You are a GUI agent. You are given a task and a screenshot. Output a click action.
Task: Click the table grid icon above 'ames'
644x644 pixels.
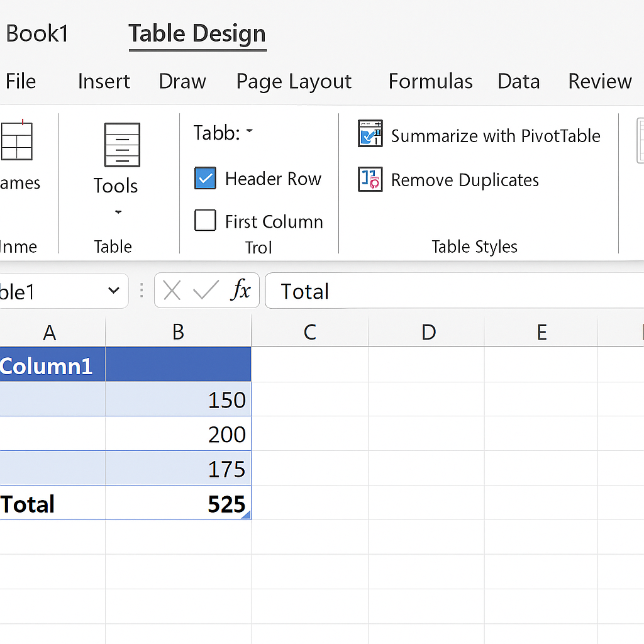[16, 142]
